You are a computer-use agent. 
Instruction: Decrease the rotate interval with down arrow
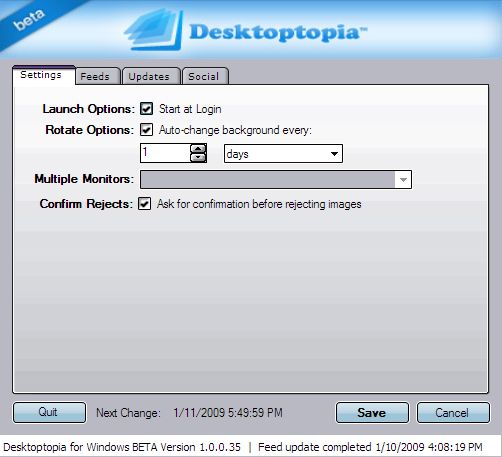198,157
